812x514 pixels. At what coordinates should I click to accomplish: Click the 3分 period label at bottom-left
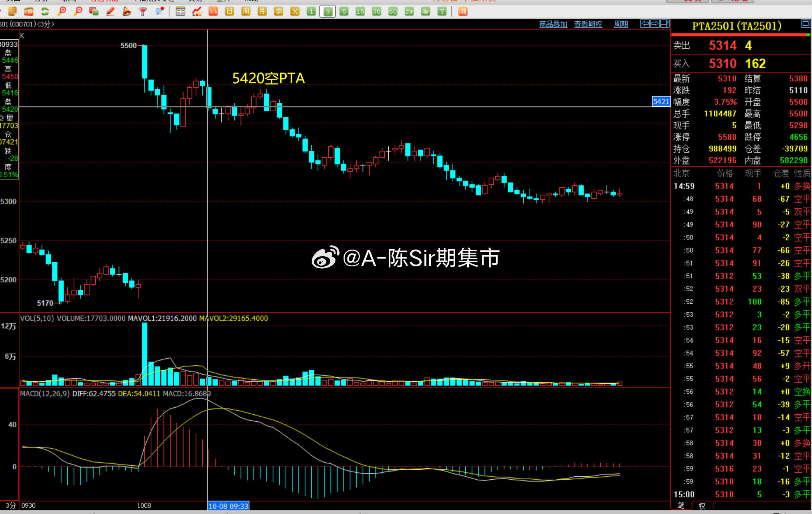click(x=11, y=505)
